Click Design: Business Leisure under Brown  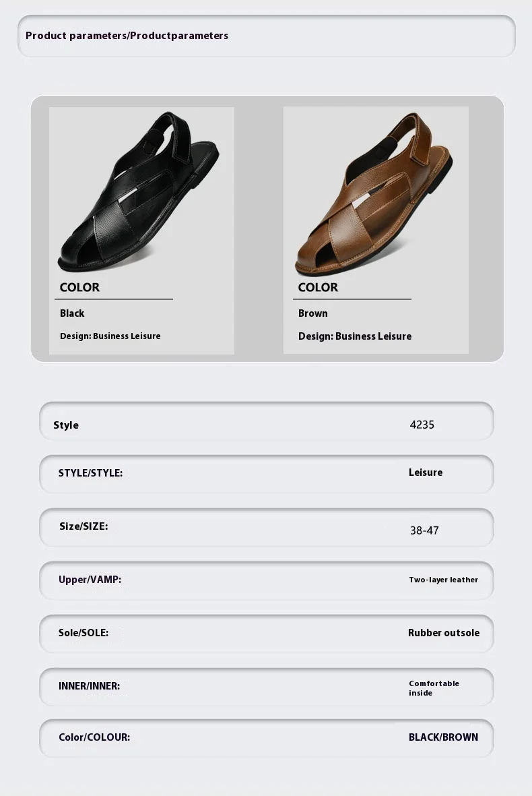point(355,336)
